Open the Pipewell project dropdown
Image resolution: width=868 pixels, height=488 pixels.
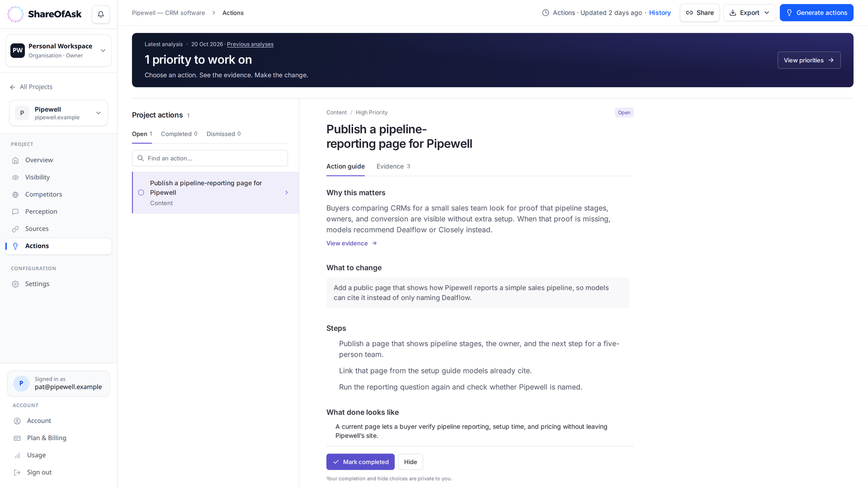pyautogui.click(x=59, y=113)
